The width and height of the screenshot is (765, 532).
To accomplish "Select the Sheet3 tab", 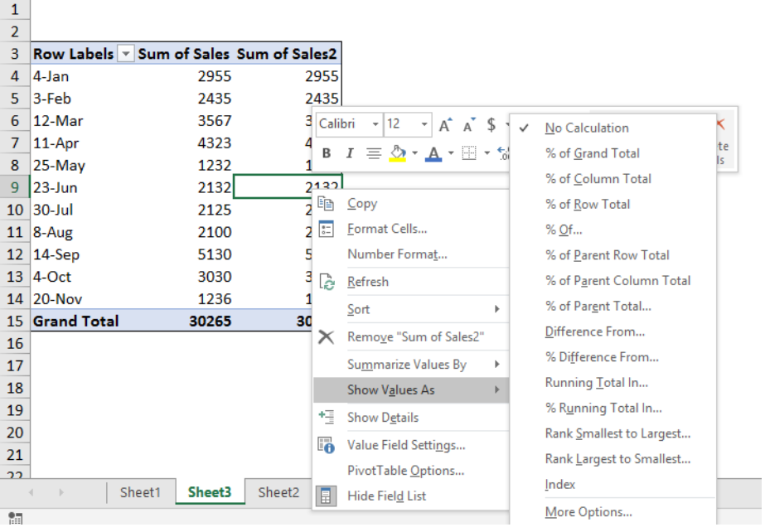I will [x=210, y=492].
